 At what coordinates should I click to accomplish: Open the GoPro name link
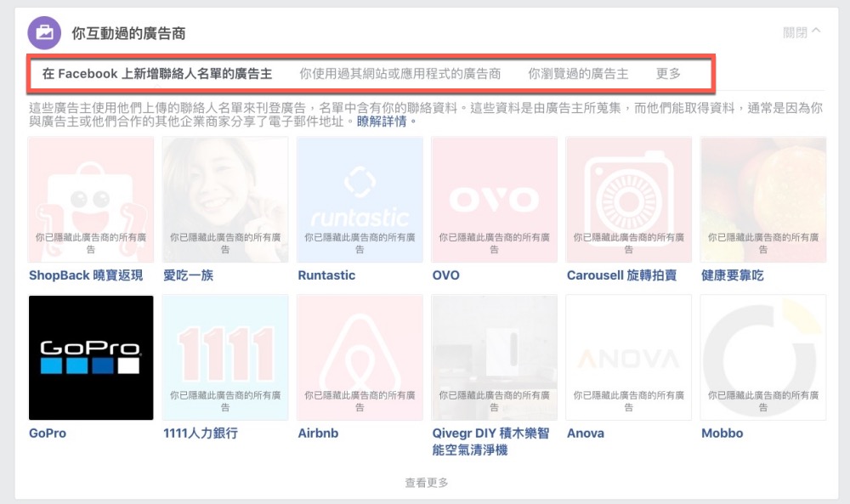pos(47,433)
